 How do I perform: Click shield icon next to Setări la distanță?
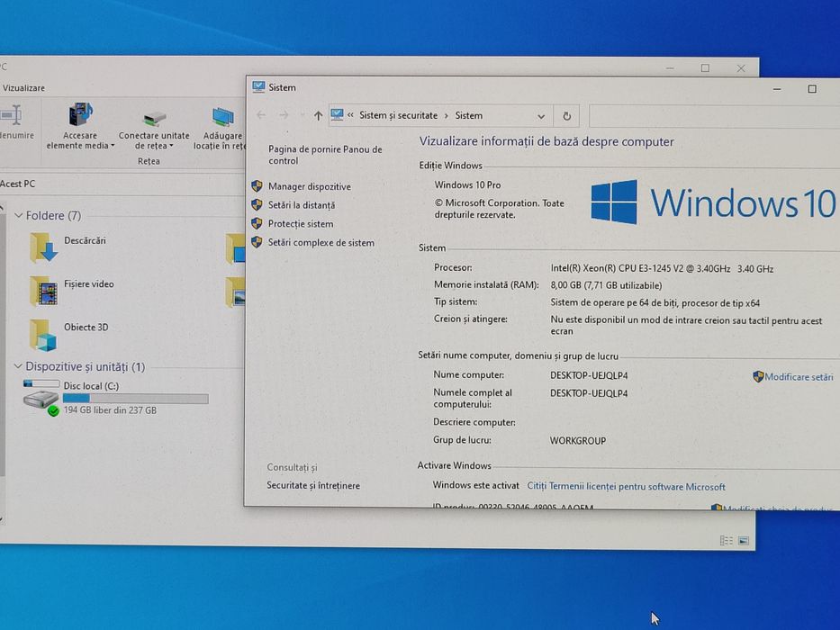point(257,204)
